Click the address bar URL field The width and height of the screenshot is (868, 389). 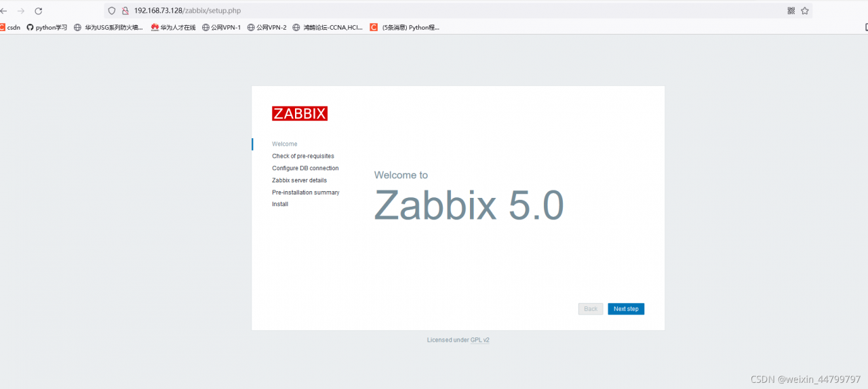click(458, 11)
